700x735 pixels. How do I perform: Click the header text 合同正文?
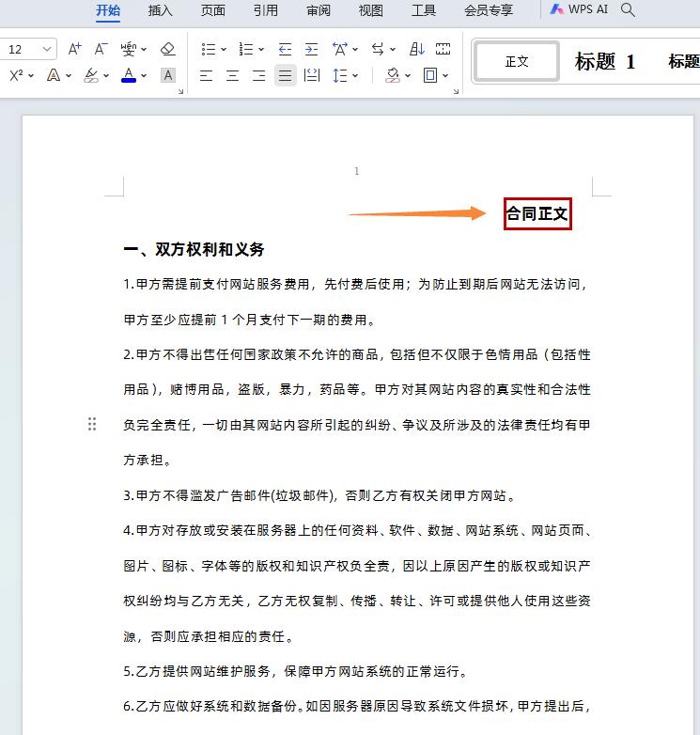(537, 213)
